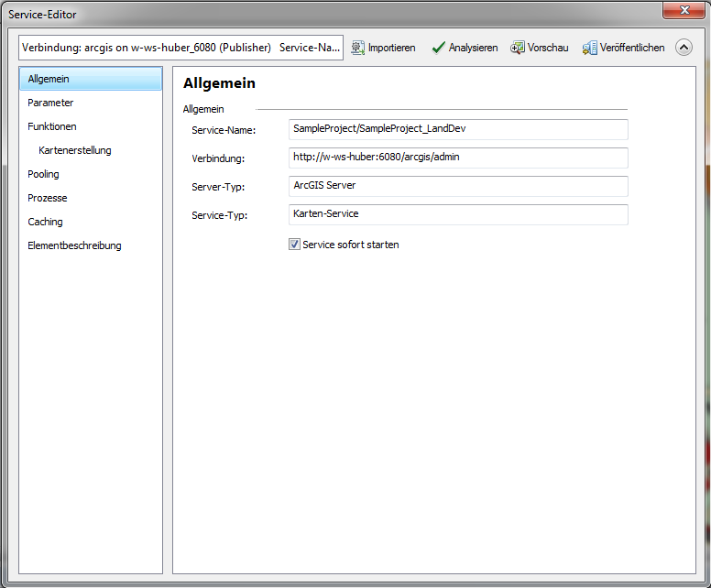The width and height of the screenshot is (711, 588).
Task: Toggle the 'Service sofort starten' checkbox
Action: click(295, 245)
